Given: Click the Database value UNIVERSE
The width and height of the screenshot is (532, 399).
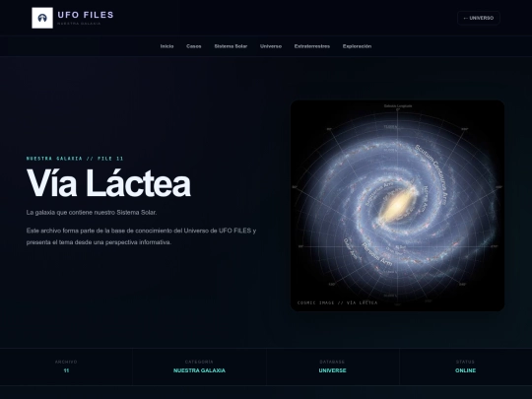Looking at the screenshot, I should [x=333, y=370].
